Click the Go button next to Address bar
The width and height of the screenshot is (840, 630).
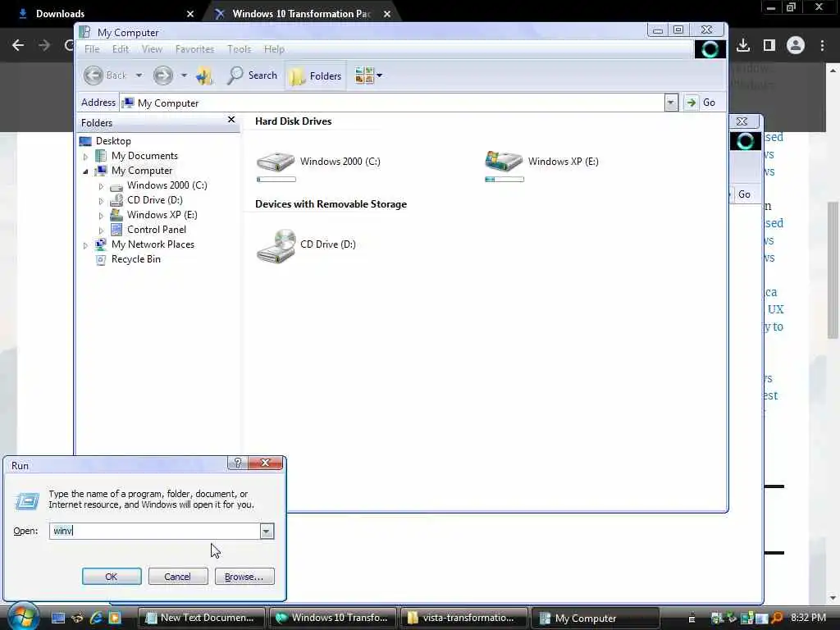[x=701, y=103]
